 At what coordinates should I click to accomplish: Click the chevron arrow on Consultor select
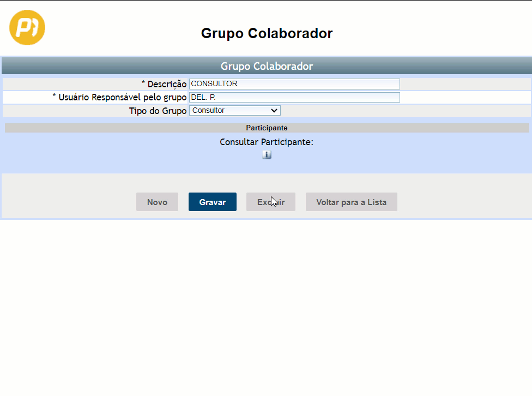pyautogui.click(x=274, y=111)
